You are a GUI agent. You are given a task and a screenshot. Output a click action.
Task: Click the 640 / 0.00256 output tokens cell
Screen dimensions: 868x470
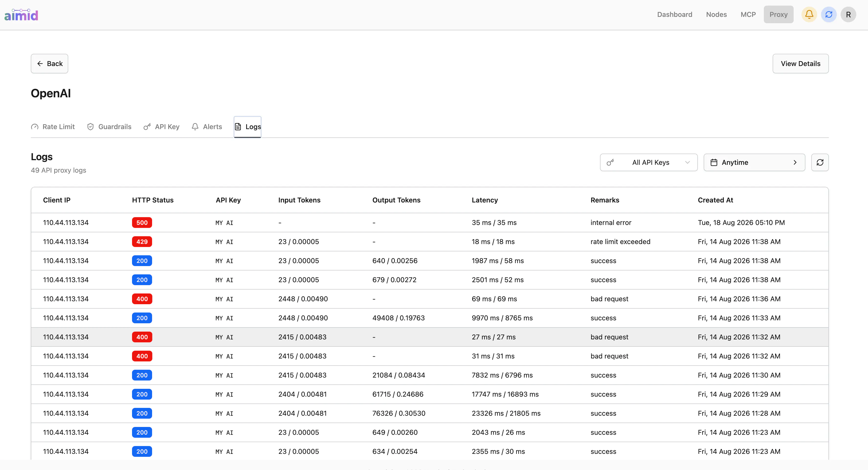395,261
